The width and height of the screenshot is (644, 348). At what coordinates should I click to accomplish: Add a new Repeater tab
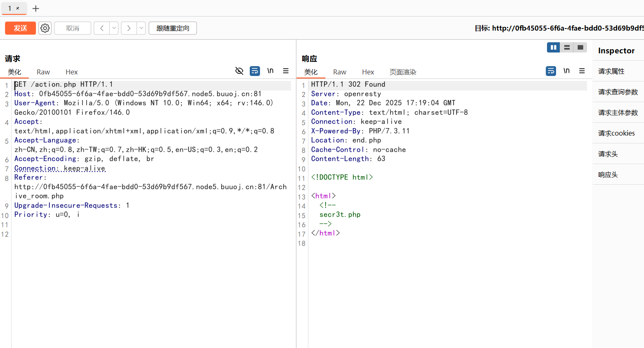coord(36,8)
